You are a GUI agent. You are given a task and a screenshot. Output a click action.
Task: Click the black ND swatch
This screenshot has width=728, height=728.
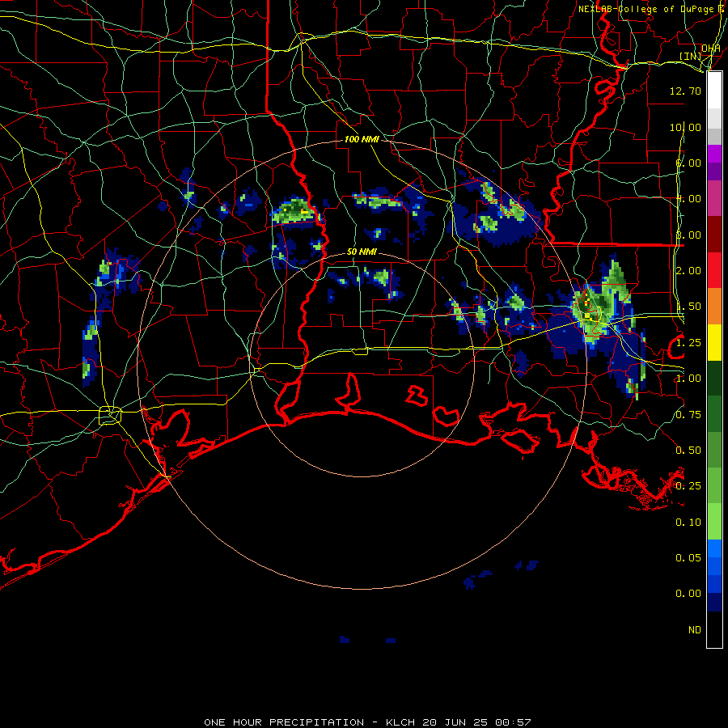714,629
